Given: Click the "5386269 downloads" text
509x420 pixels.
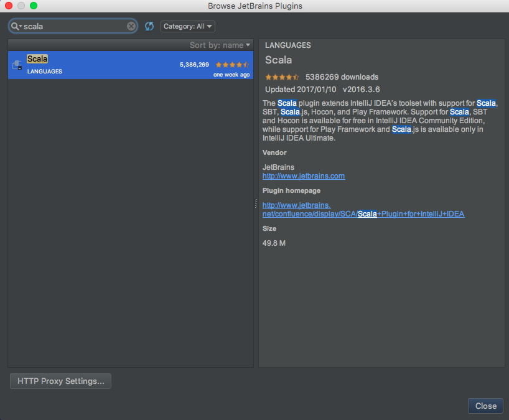Looking at the screenshot, I should [x=342, y=77].
